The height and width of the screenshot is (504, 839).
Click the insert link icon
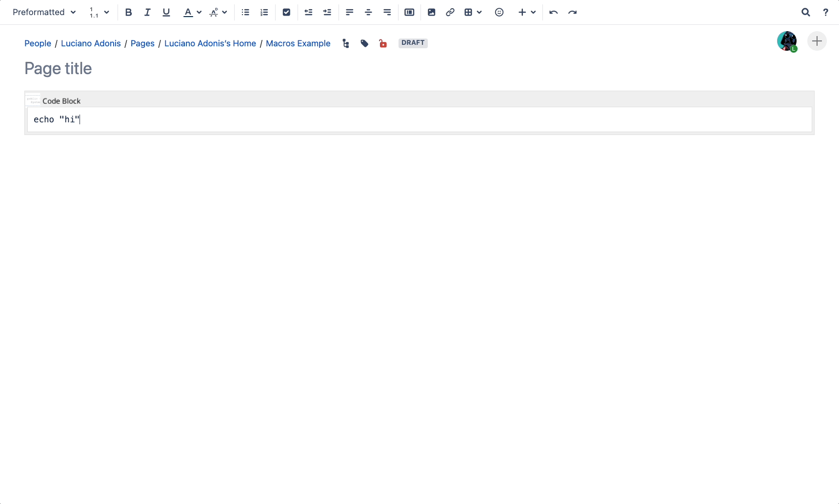tap(450, 12)
